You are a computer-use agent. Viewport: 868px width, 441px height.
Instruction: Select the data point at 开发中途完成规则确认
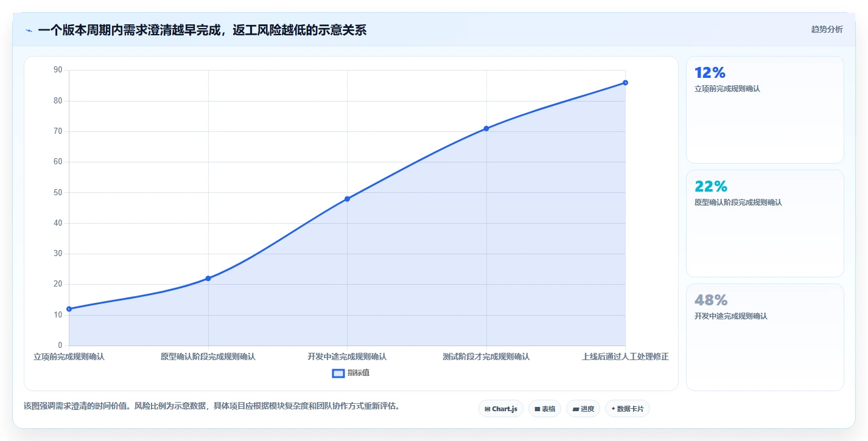coord(347,199)
